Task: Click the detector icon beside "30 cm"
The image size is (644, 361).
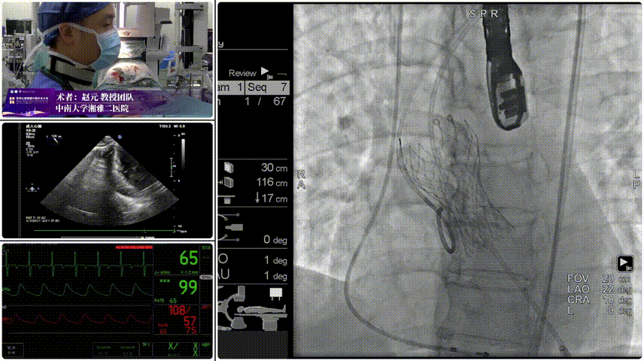Action: tap(229, 167)
